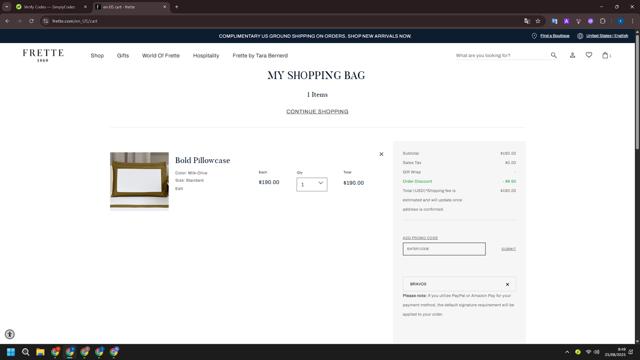Open the Bold Pillowcase product title link
640x360 pixels.
[202, 160]
